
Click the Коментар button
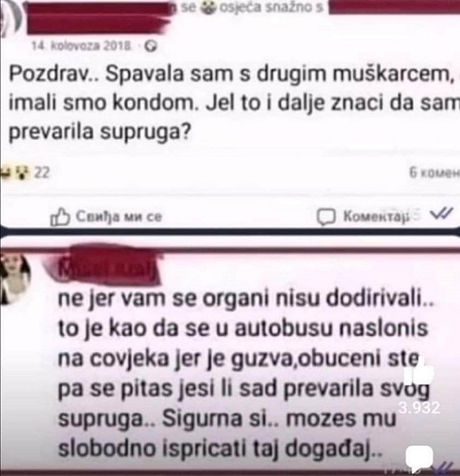[x=363, y=217]
